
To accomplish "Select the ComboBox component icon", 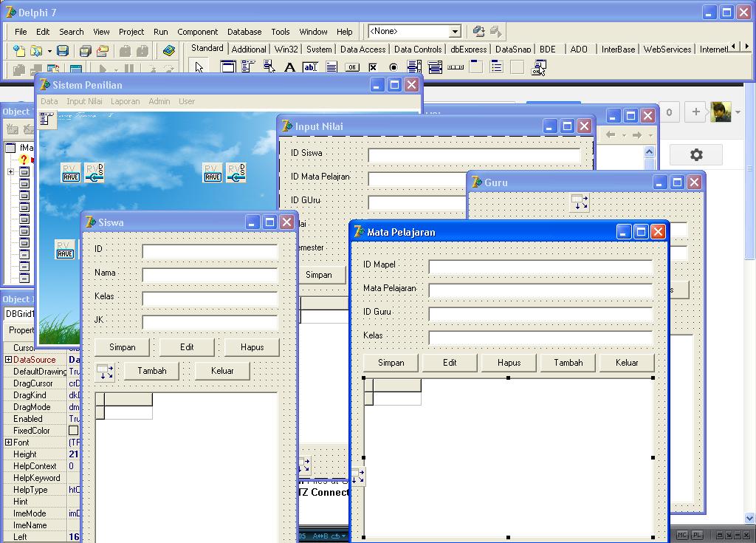I will 436,66.
